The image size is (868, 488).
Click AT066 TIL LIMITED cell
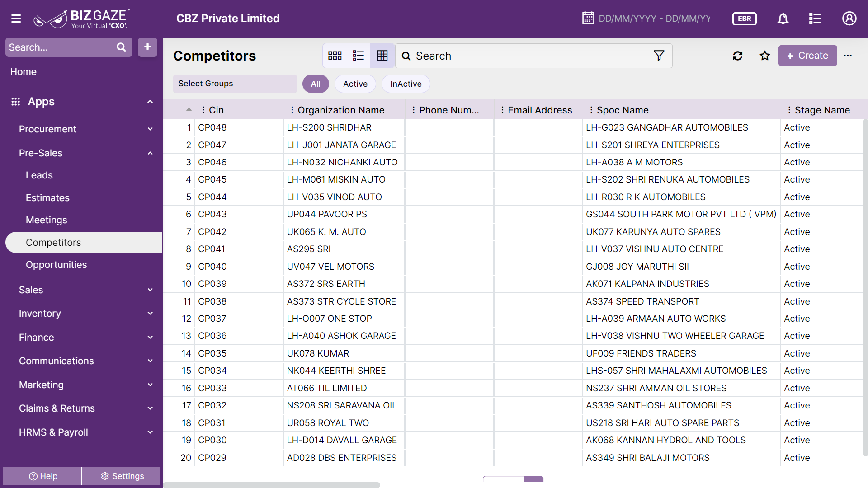(344, 388)
